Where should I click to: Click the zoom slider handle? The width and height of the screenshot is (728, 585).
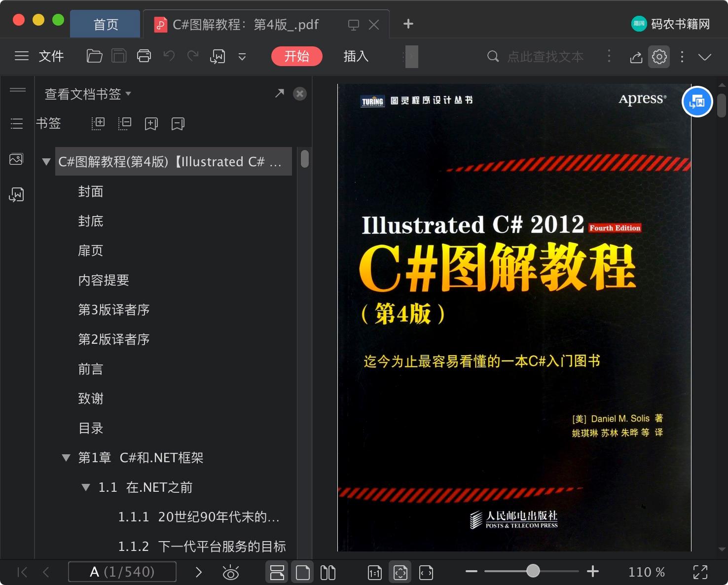click(533, 571)
